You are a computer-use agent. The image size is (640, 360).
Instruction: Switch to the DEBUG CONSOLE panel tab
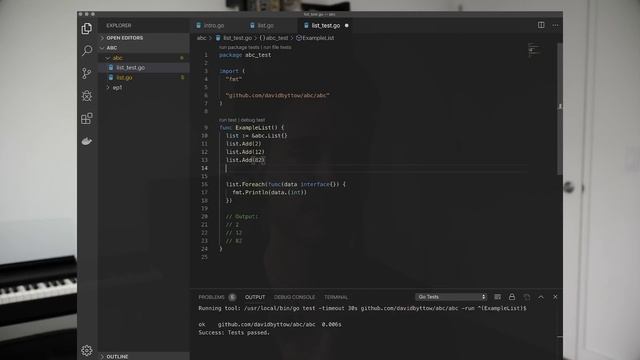tap(294, 297)
